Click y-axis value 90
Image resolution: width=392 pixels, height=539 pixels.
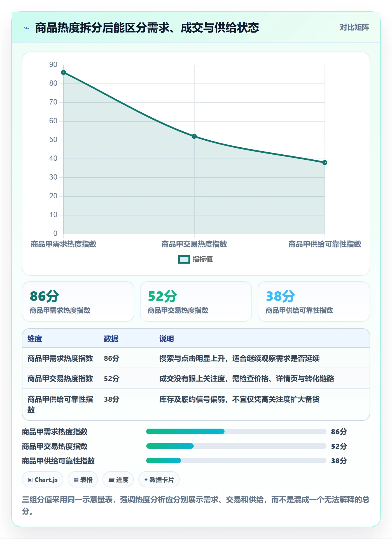pos(53,65)
